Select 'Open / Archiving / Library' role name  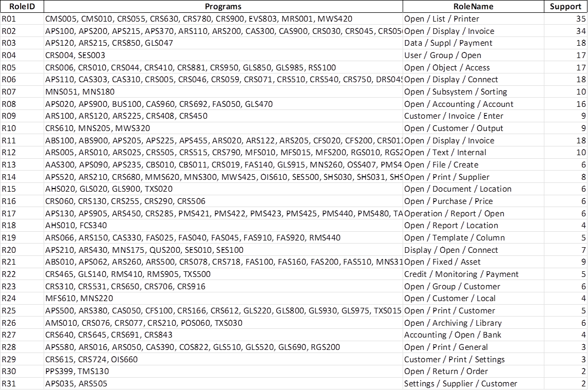click(x=453, y=323)
